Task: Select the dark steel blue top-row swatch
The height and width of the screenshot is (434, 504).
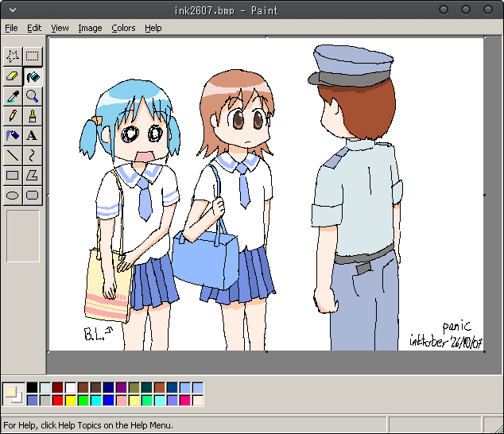Action: 173,387
